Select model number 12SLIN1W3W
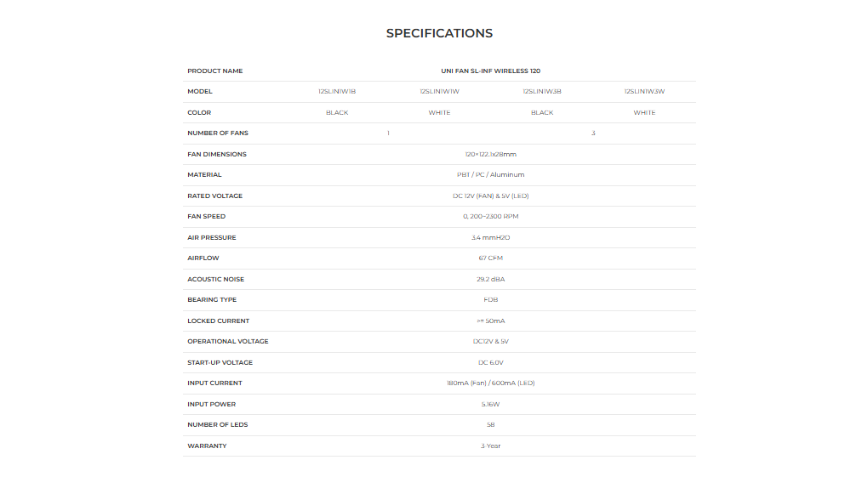Image resolution: width=868 pixels, height=477 pixels. pyautogui.click(x=644, y=92)
